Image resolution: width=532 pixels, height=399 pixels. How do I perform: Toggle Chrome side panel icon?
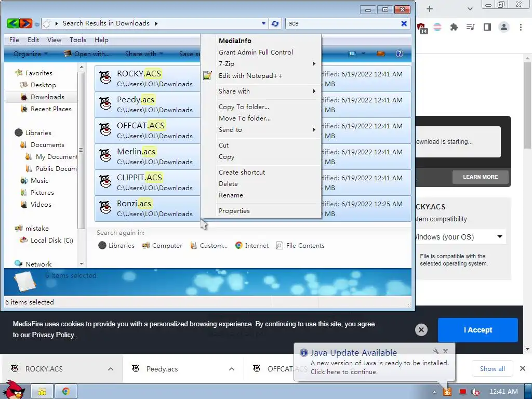[487, 27]
